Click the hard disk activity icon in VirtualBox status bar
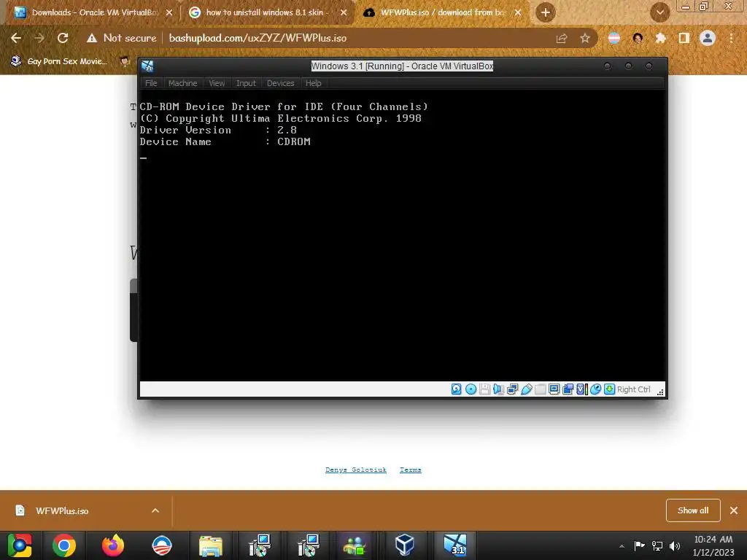 [x=456, y=389]
